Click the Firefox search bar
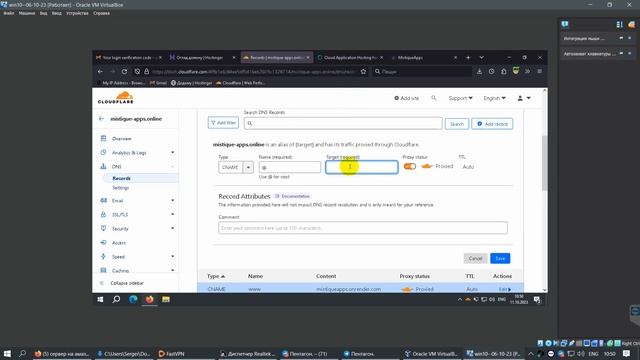Viewport: 640px width, 360px height. click(x=422, y=71)
